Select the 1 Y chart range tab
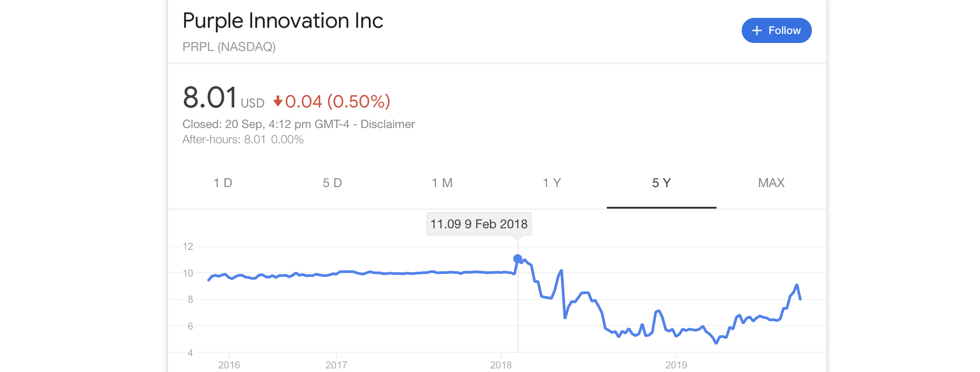Image resolution: width=980 pixels, height=372 pixels. tap(552, 183)
